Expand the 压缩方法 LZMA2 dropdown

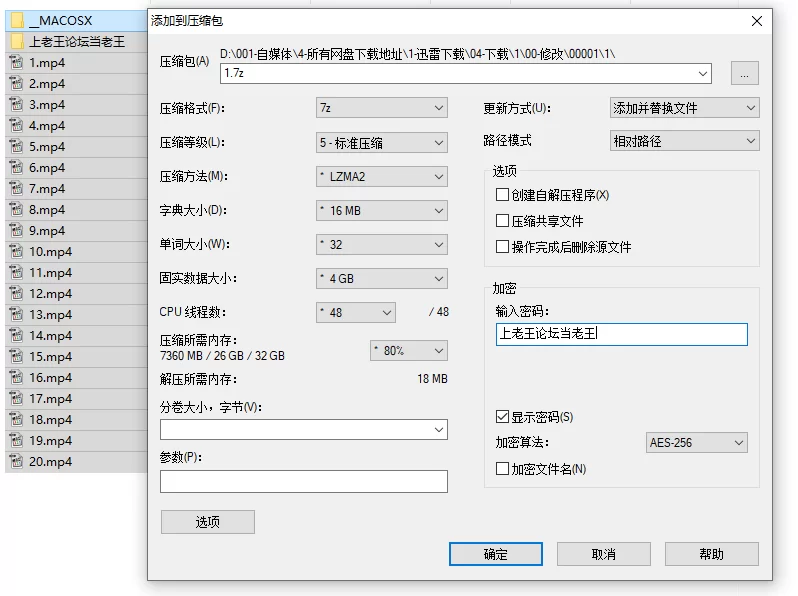(382, 177)
